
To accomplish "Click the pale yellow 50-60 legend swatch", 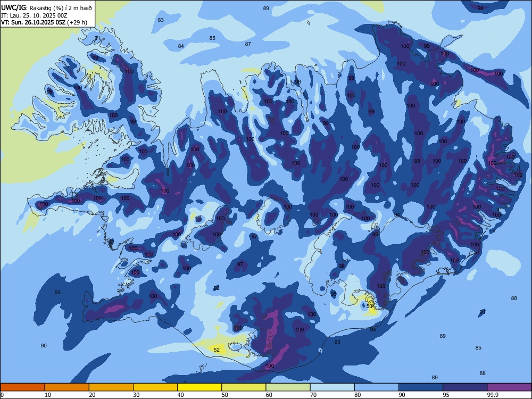I will pyautogui.click(x=244, y=387).
